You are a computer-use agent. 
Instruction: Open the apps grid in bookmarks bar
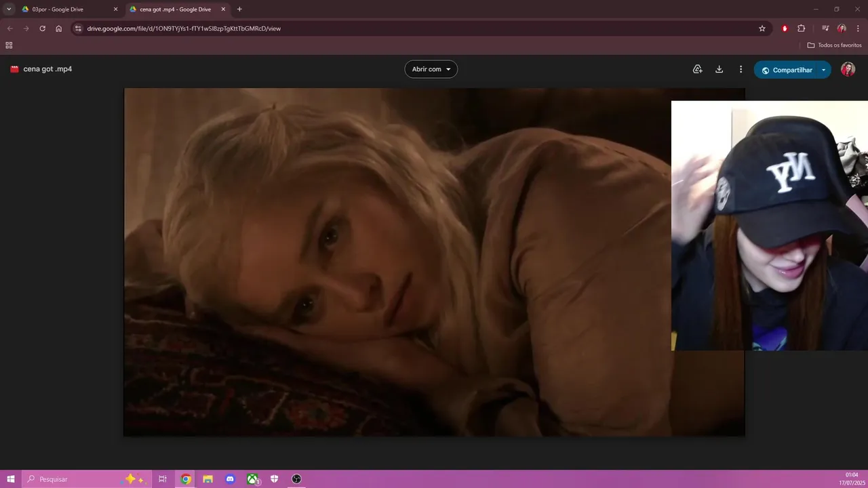(x=9, y=45)
